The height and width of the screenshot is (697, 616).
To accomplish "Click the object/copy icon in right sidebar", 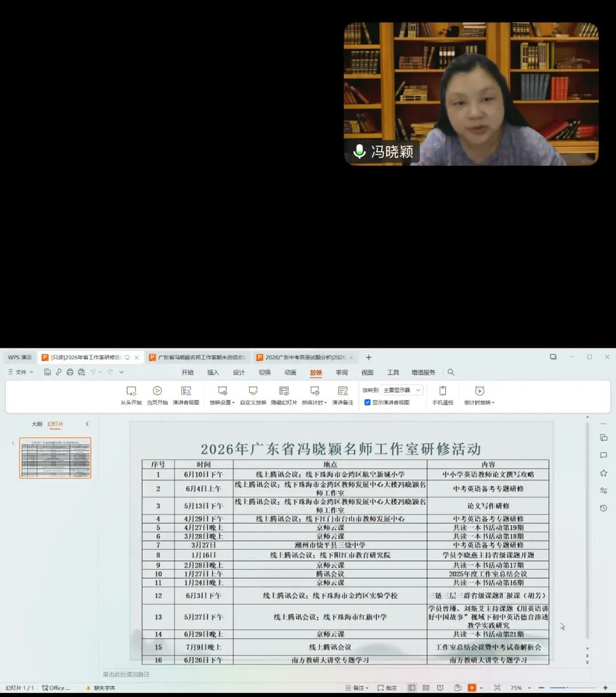I will click(x=603, y=437).
